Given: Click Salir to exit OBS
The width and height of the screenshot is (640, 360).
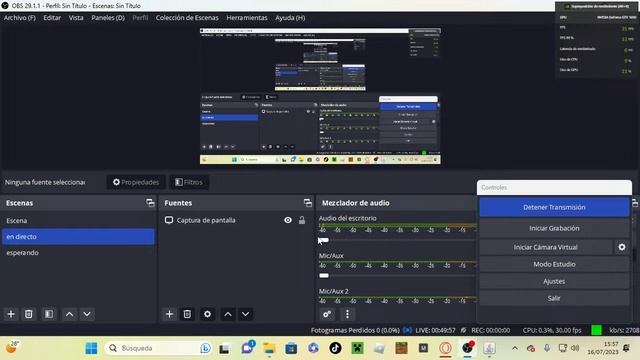Looking at the screenshot, I should [x=554, y=298].
